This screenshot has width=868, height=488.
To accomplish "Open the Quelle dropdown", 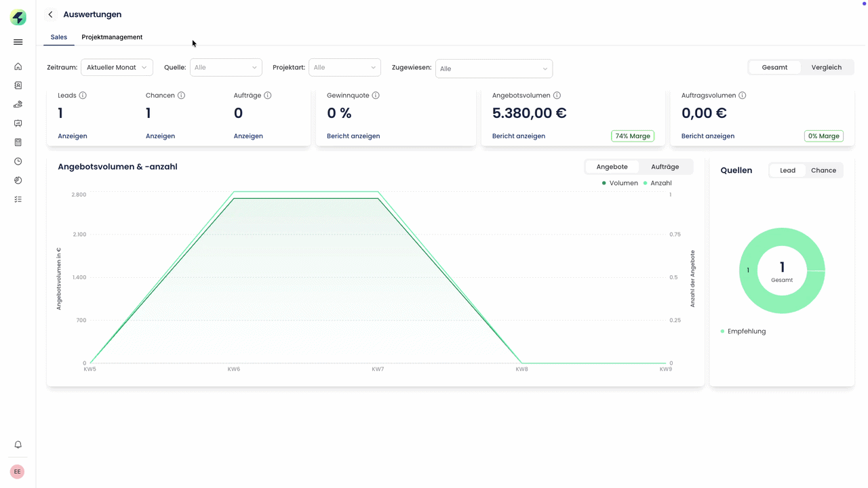I will pyautogui.click(x=226, y=68).
